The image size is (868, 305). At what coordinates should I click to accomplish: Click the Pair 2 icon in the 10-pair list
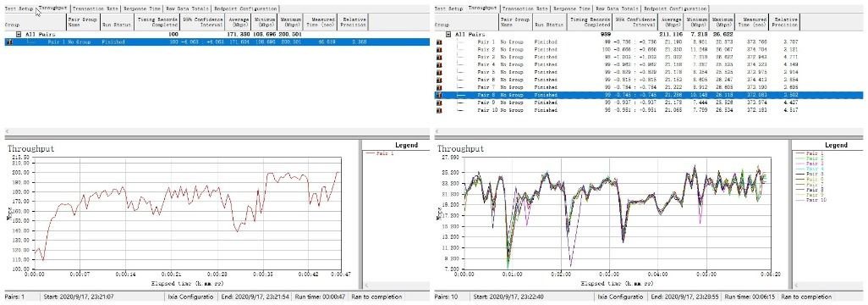coord(439,49)
